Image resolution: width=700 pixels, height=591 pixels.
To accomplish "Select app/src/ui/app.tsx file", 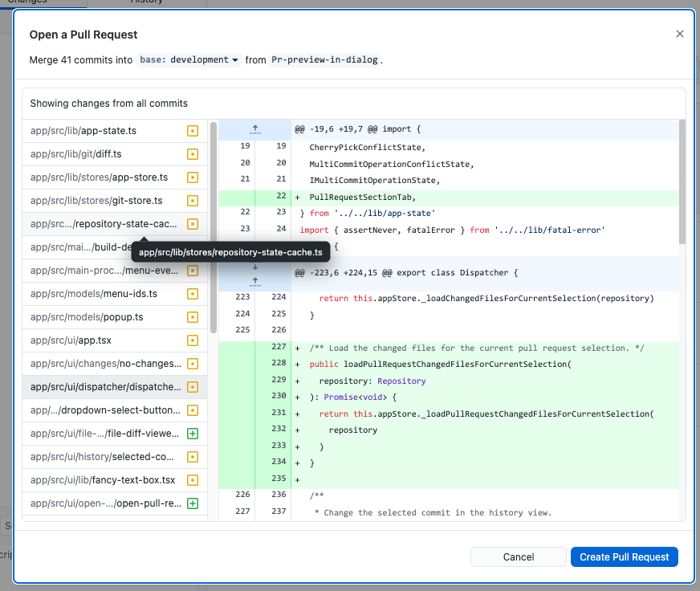I will pyautogui.click(x=115, y=340).
